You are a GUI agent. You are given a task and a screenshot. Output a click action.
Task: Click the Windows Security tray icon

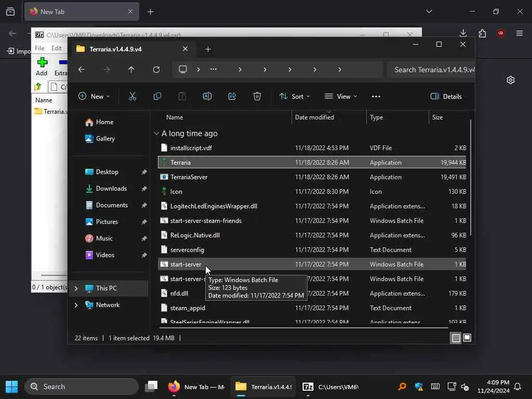[419, 387]
